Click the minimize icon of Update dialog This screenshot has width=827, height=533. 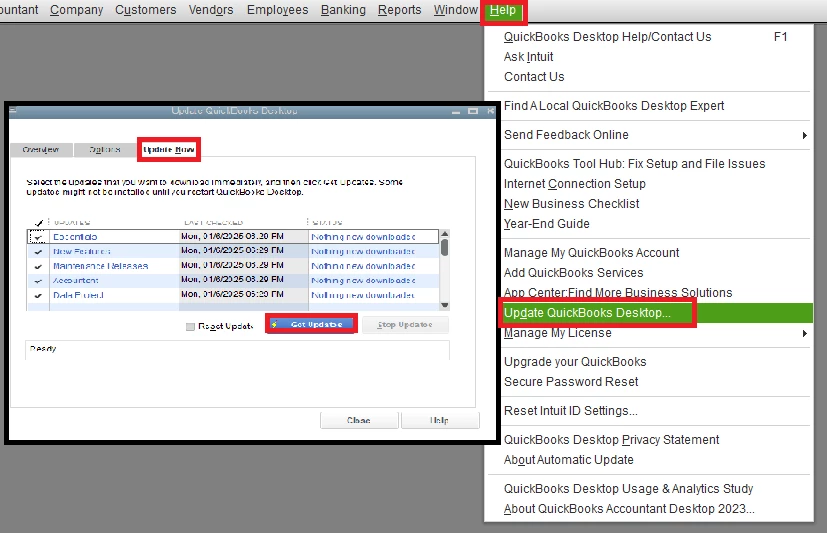456,111
